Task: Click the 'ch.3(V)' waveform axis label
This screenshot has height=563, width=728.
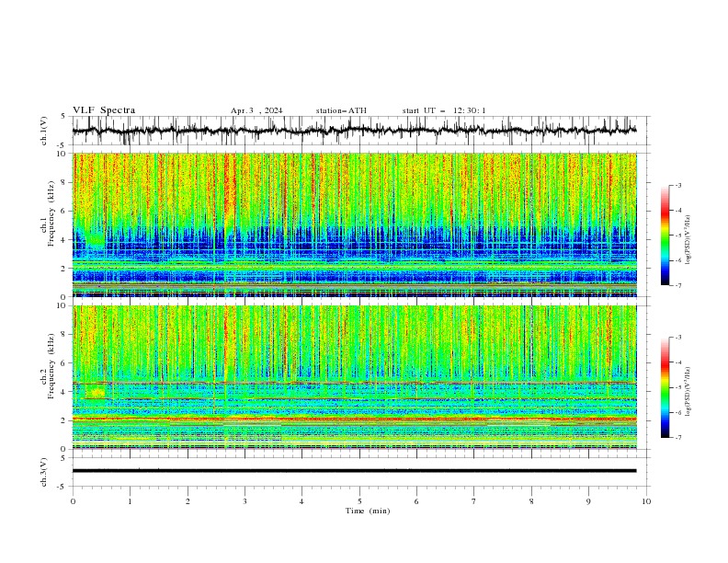Action: 44,472
